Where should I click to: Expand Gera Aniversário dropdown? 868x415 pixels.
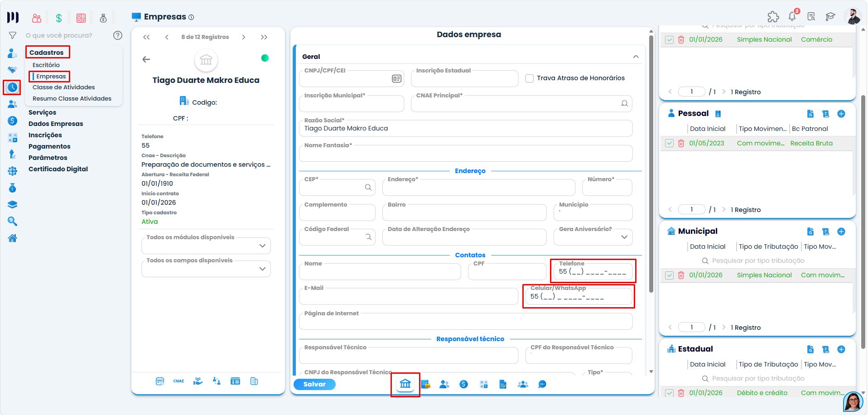[x=593, y=237]
